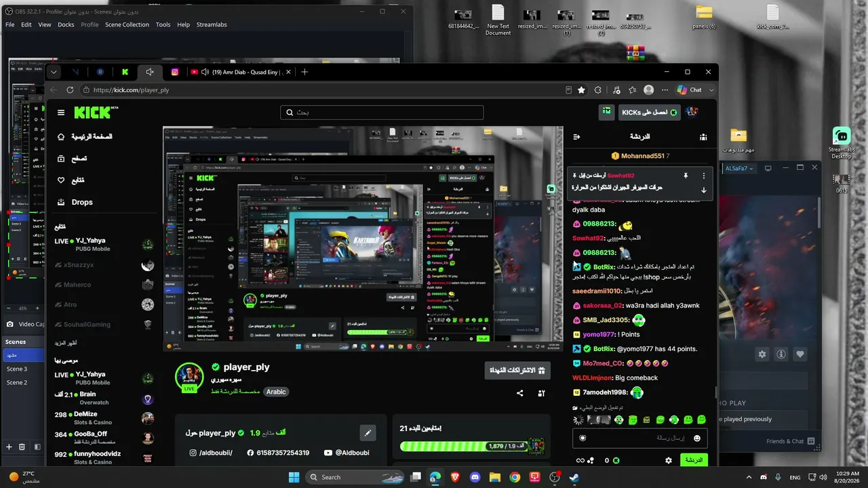Unpin the pinned chat message

click(686, 176)
